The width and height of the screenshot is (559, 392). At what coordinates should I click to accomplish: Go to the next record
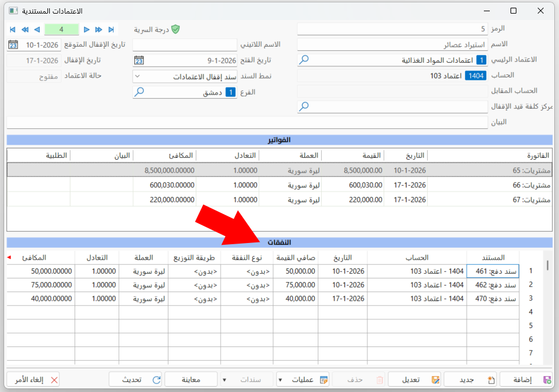pyautogui.click(x=86, y=30)
